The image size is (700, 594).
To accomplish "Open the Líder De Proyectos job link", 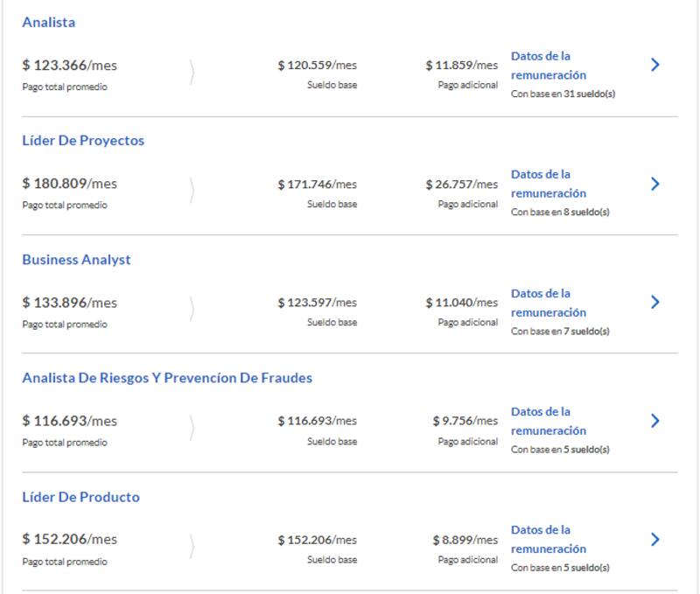I will click(83, 141).
